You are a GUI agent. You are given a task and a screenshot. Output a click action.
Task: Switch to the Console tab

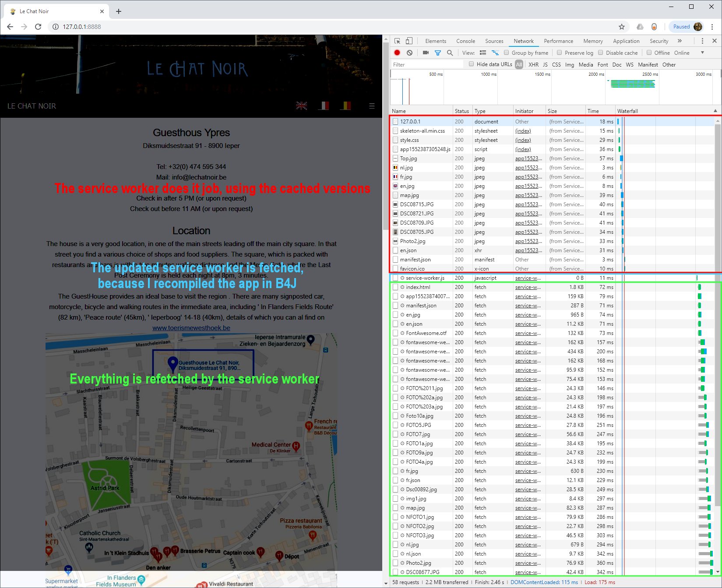pyautogui.click(x=465, y=41)
